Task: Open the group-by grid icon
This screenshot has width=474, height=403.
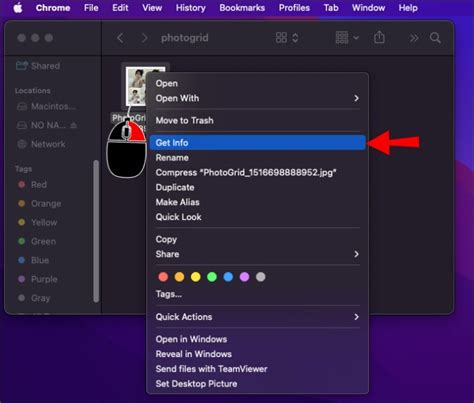Action: tap(342, 38)
